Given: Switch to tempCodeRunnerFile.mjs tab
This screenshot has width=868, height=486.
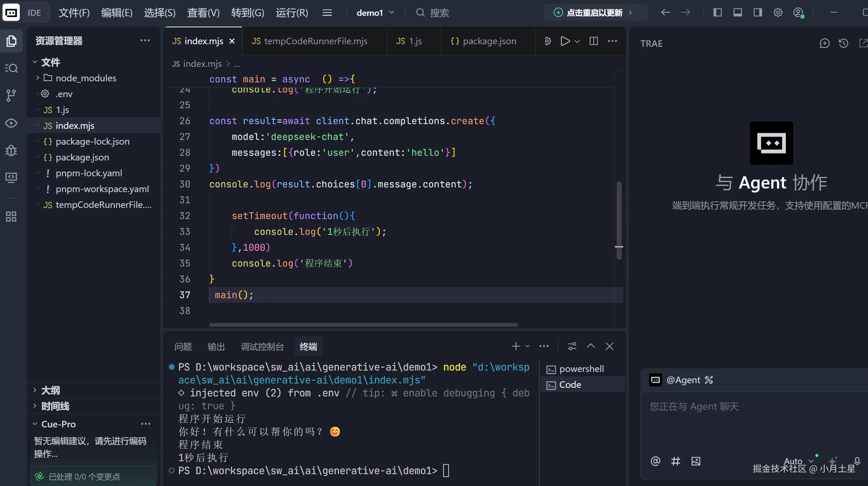Looking at the screenshot, I should [x=314, y=41].
